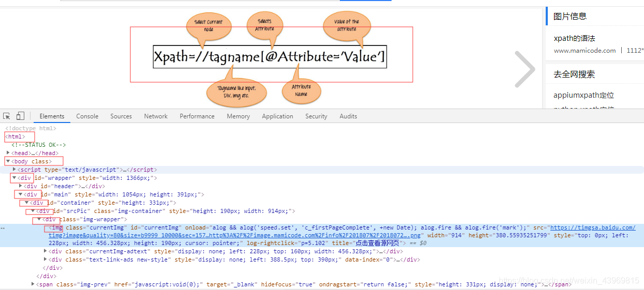
Task: Click the 点击查看源网页 title attribute value
Action: 377,243
